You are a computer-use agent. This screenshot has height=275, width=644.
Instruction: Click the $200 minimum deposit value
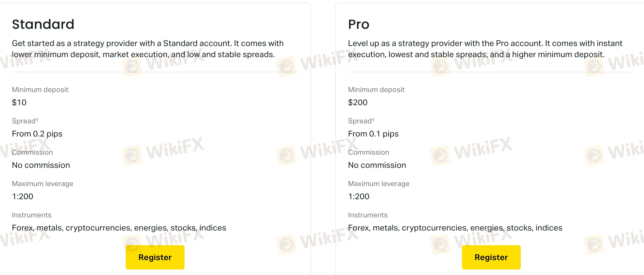click(358, 102)
